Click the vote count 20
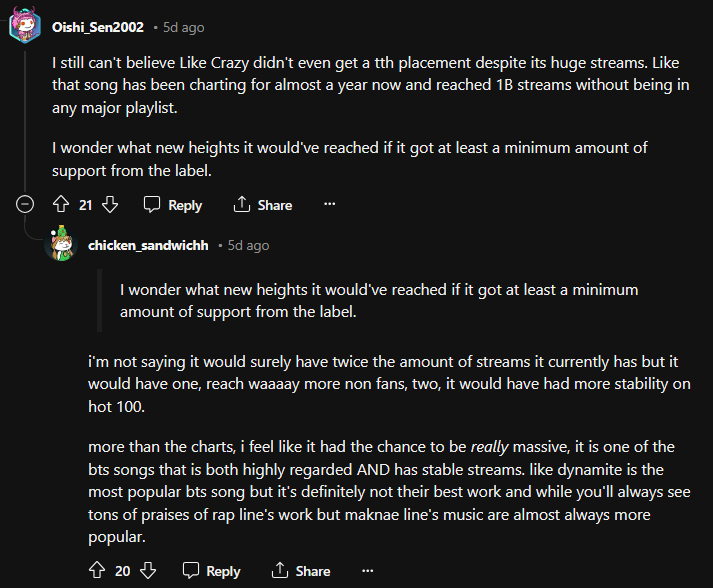 tap(122, 571)
